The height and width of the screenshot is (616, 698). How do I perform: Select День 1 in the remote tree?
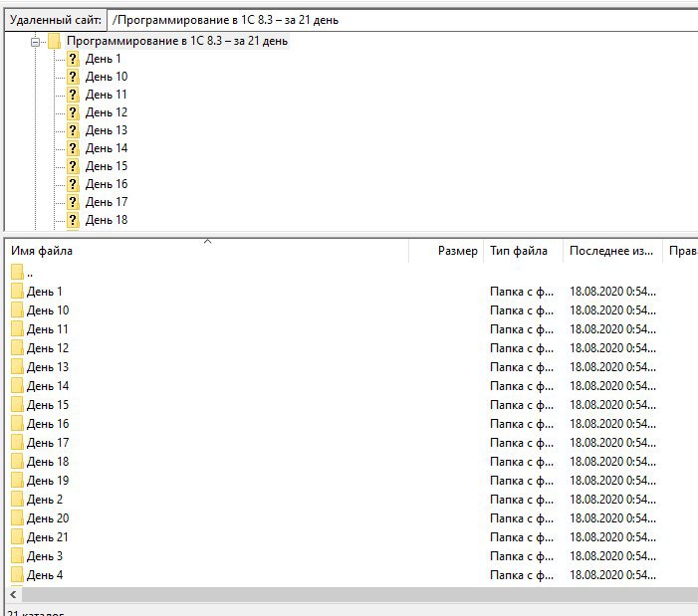[x=103, y=59]
